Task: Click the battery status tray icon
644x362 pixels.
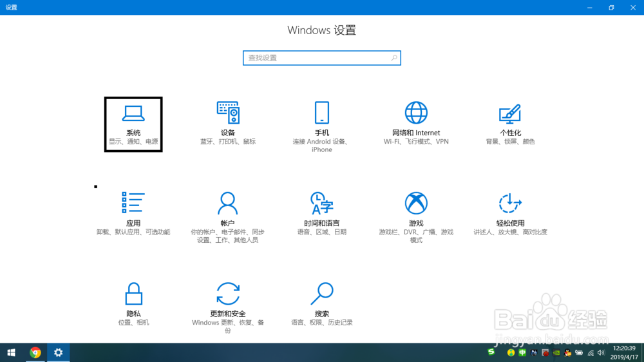Action: pyautogui.click(x=579, y=352)
